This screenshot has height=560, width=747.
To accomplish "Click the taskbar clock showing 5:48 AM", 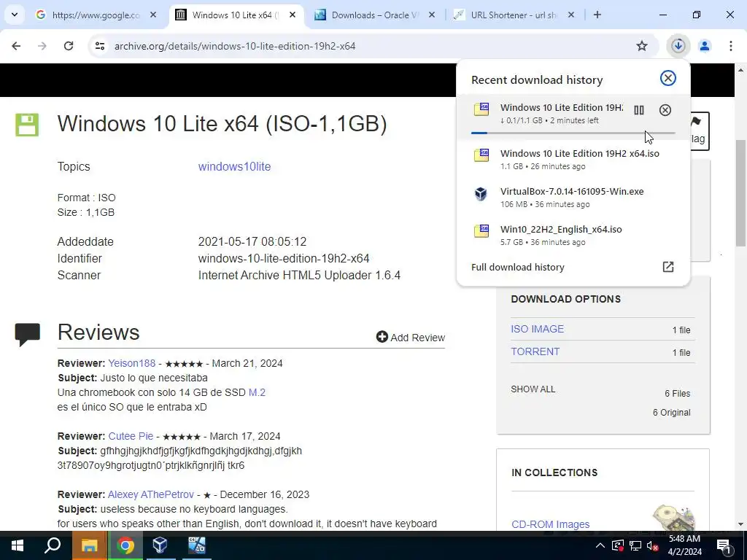I will tap(684, 545).
